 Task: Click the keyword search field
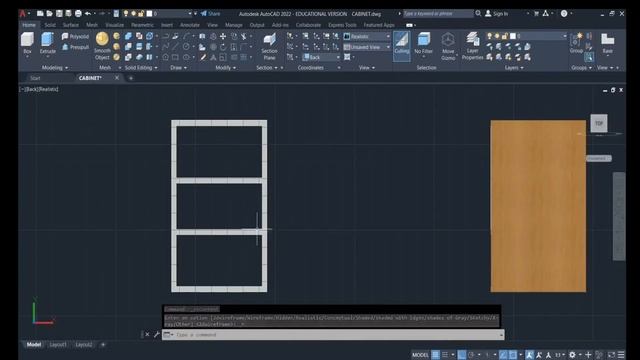(438, 13)
